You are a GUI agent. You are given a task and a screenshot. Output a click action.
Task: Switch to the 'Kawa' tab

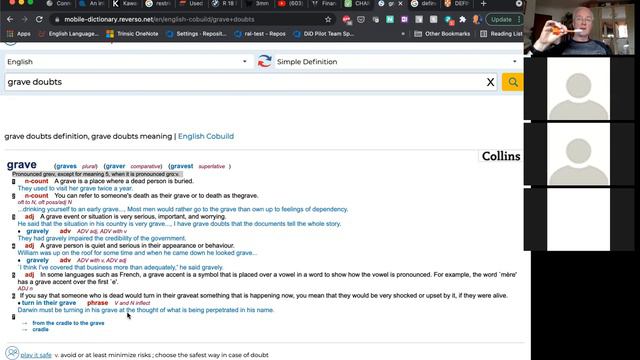[x=125, y=3]
